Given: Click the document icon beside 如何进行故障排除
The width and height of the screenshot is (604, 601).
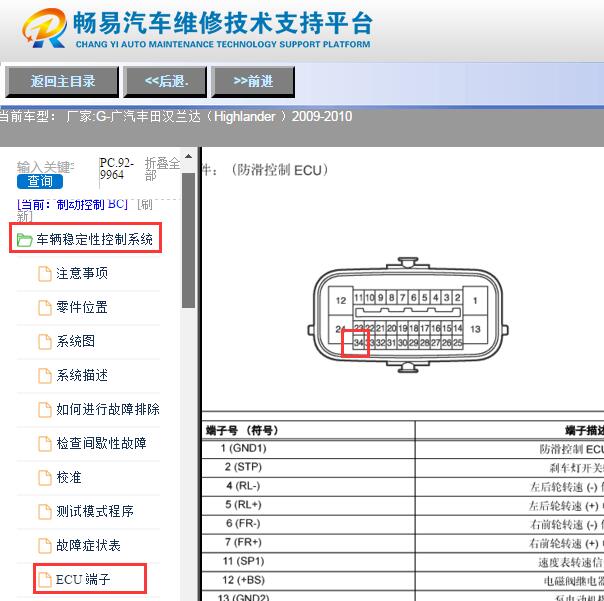Looking at the screenshot, I should 45,410.
